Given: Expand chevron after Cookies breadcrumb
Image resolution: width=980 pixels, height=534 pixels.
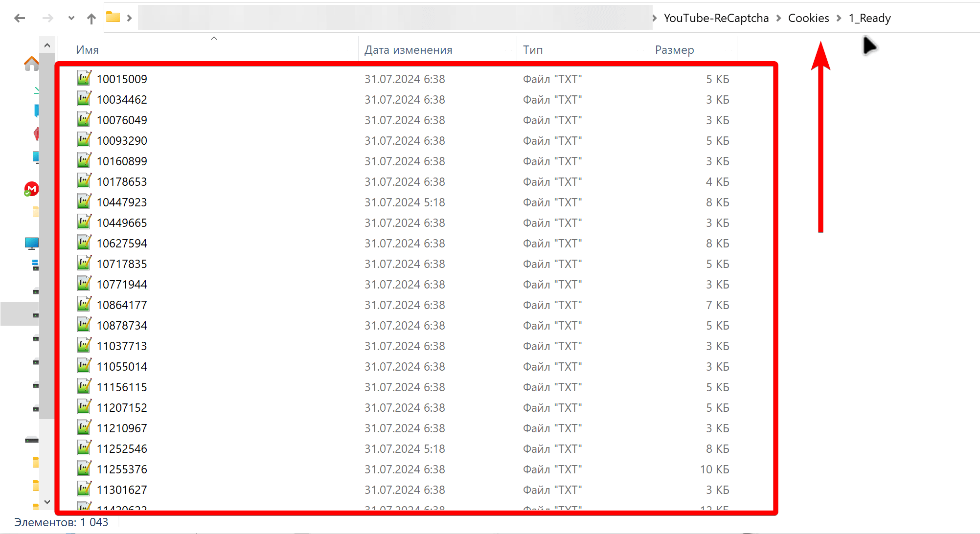Looking at the screenshot, I should point(839,18).
